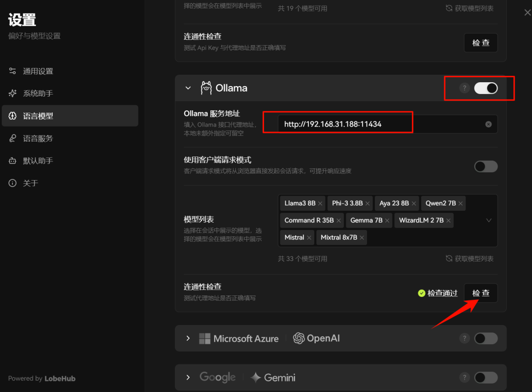532x392 pixels.
Task: Edit the Ollama 服务地址 input field
Action: click(x=388, y=124)
